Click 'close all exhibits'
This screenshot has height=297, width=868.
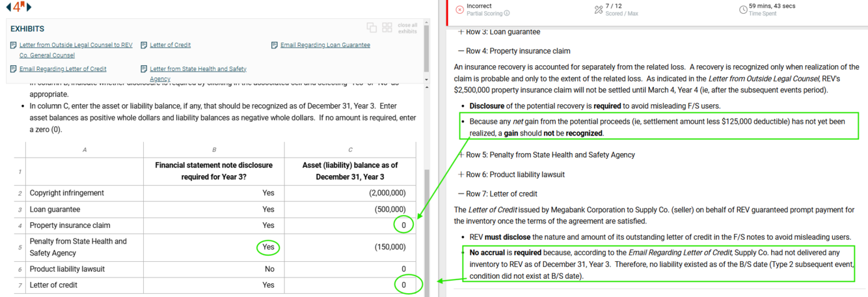pyautogui.click(x=407, y=28)
